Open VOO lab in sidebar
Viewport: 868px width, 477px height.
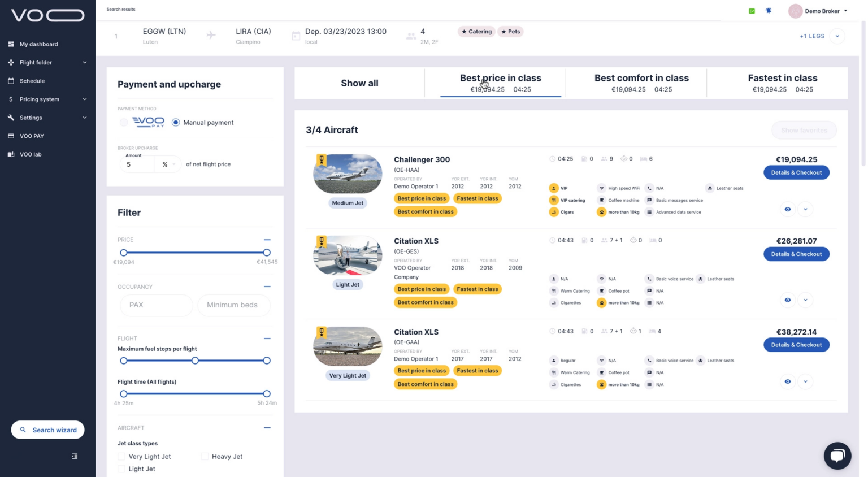pyautogui.click(x=31, y=154)
